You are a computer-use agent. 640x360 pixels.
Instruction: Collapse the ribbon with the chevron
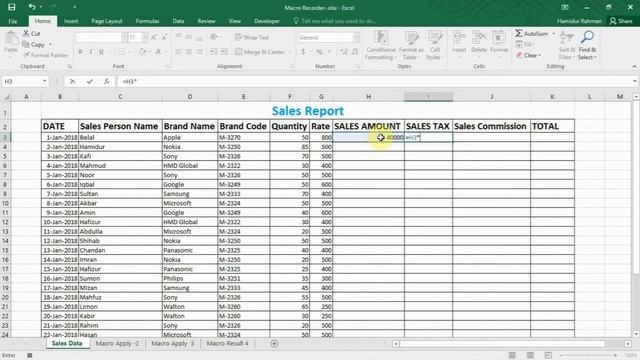tap(634, 67)
